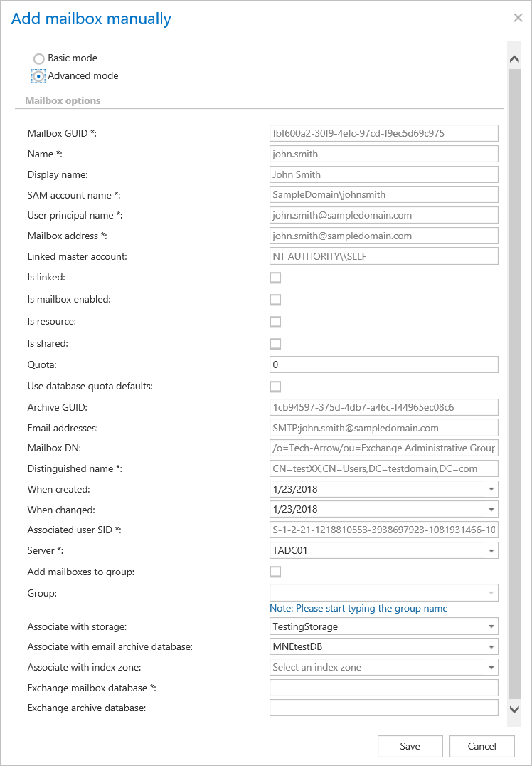The height and width of the screenshot is (766, 532).
Task: Select the Basic mode radio button
Action: click(x=39, y=58)
